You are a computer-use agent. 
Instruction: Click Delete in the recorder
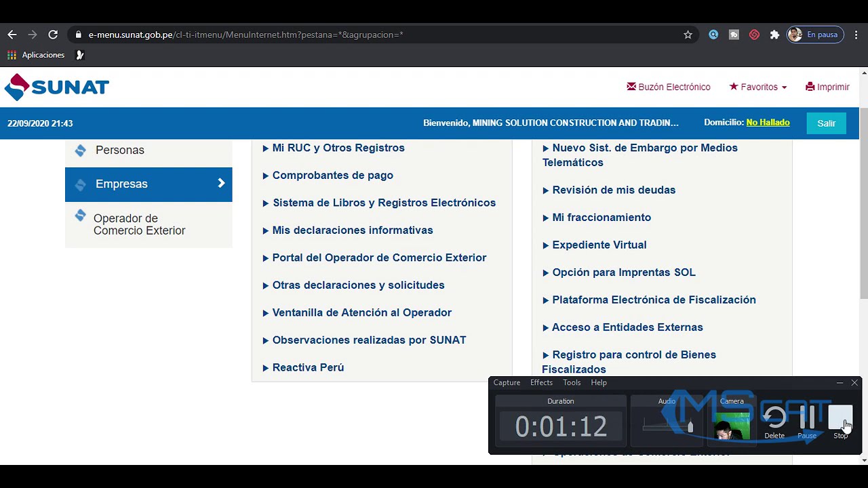click(x=774, y=422)
